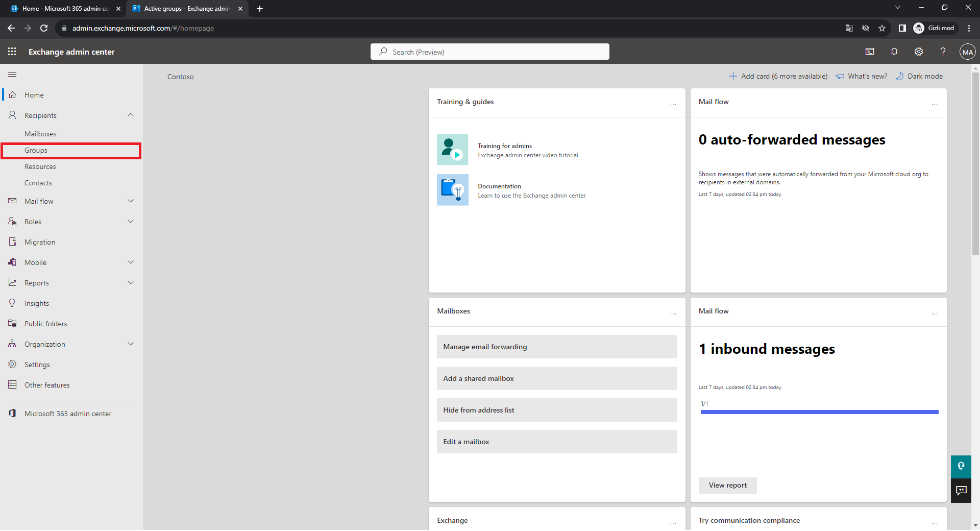Open the Cloud Shell icon in header

point(870,52)
